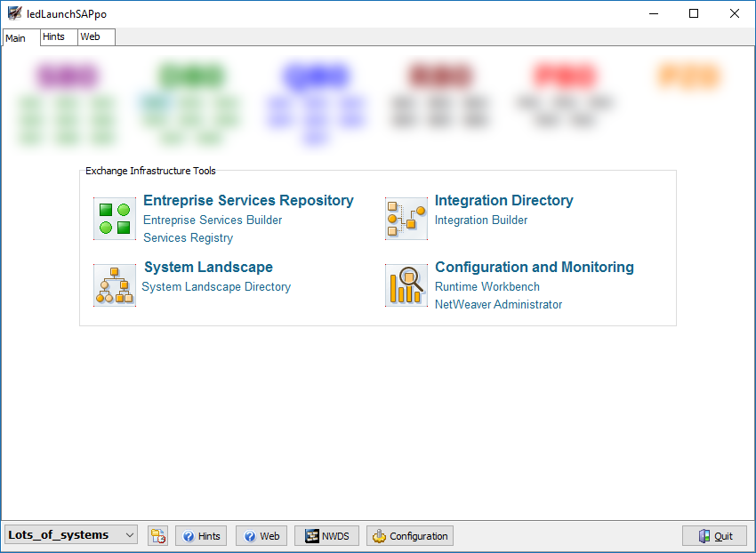
Task: Open Entreprise Services Builder link
Action: click(x=213, y=220)
